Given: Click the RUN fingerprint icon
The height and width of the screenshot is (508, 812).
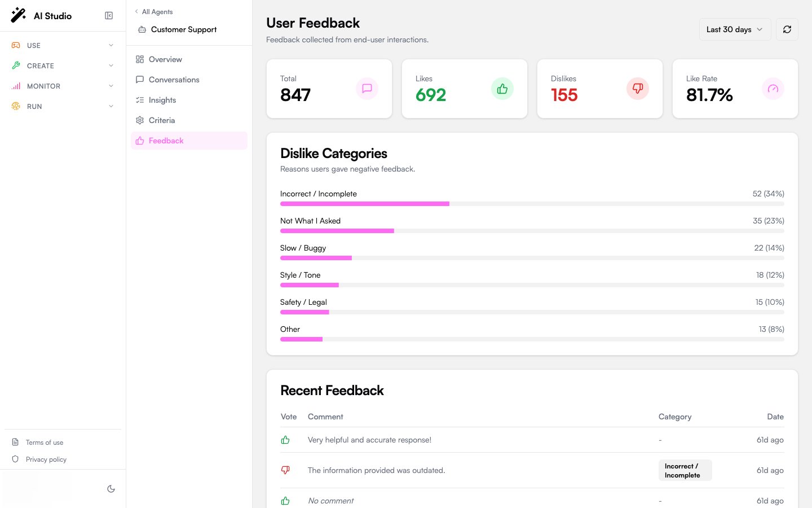Looking at the screenshot, I should (x=16, y=106).
